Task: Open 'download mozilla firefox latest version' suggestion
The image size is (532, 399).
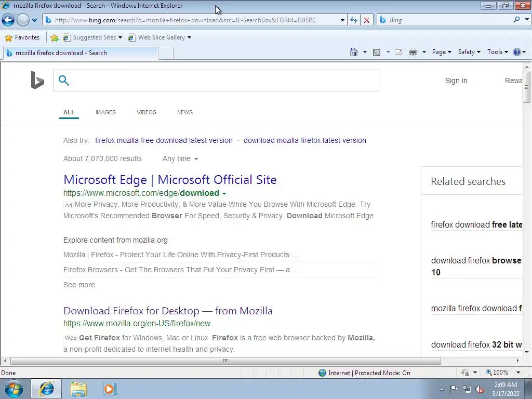Action: (304, 140)
